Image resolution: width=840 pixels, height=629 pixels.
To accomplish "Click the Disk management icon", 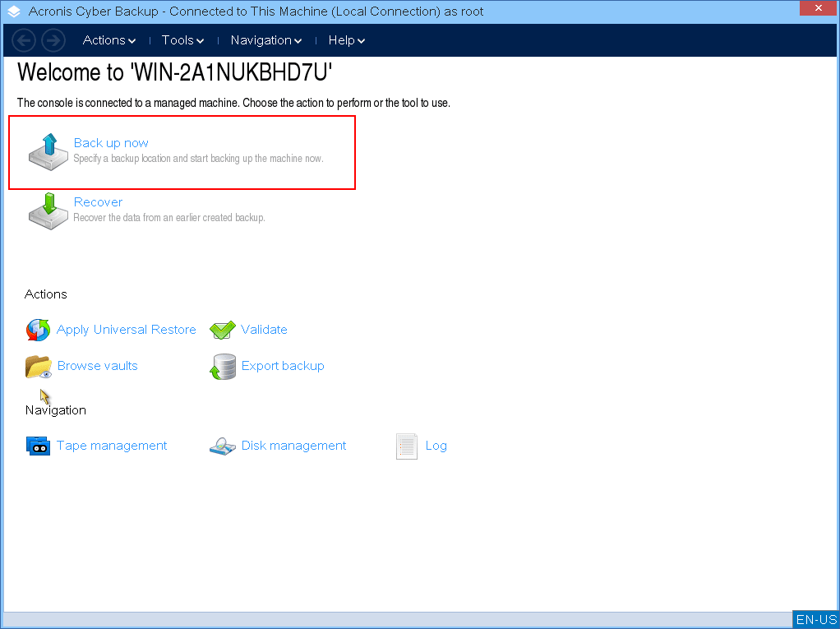I will point(222,446).
